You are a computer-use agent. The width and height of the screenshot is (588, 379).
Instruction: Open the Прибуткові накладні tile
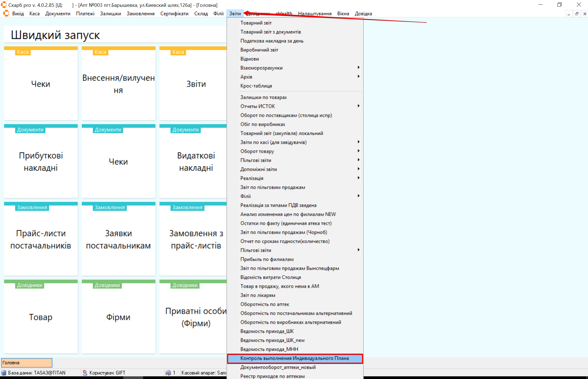tap(41, 161)
